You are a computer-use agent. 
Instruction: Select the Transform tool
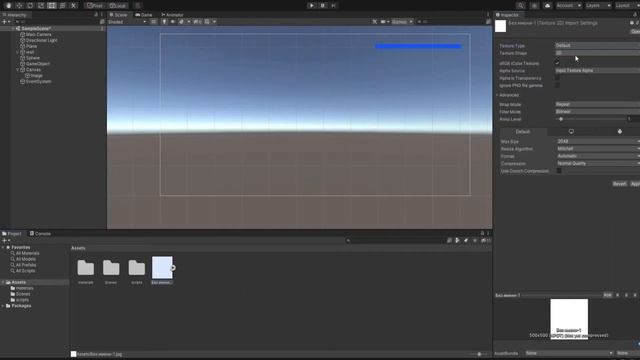coord(62,6)
